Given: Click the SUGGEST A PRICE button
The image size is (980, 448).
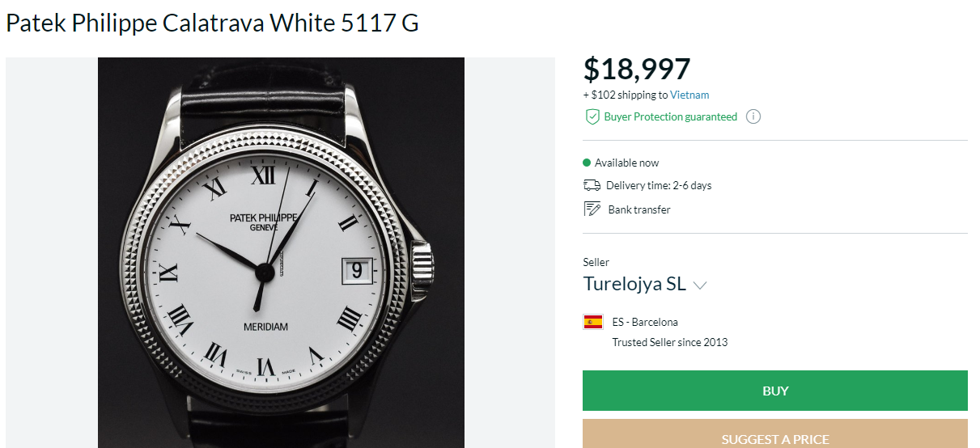Looking at the screenshot, I should 774,437.
